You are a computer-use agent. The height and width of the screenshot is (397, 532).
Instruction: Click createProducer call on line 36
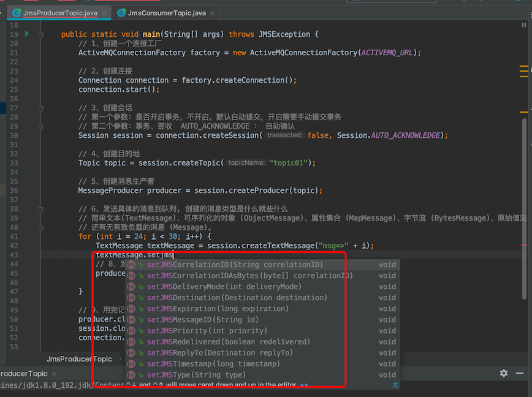259,191
